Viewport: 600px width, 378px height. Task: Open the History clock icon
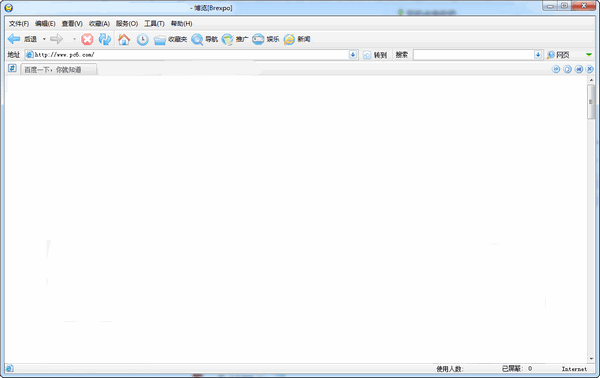[143, 39]
